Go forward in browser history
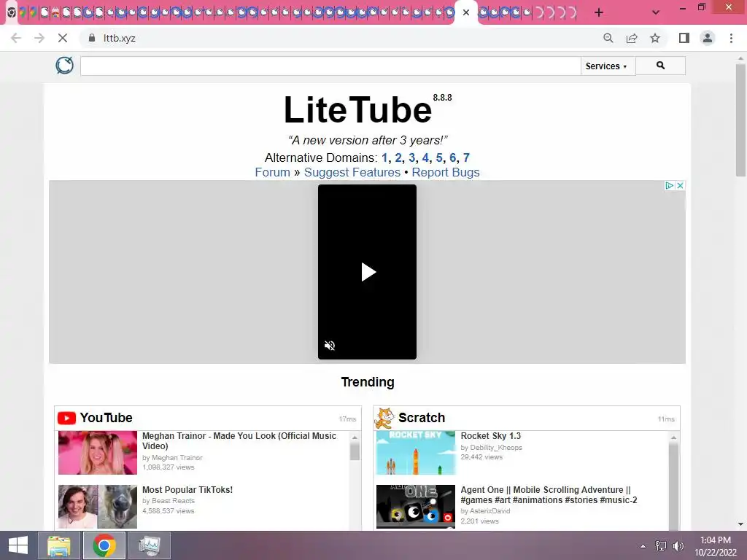747x560 pixels. pyautogui.click(x=39, y=38)
